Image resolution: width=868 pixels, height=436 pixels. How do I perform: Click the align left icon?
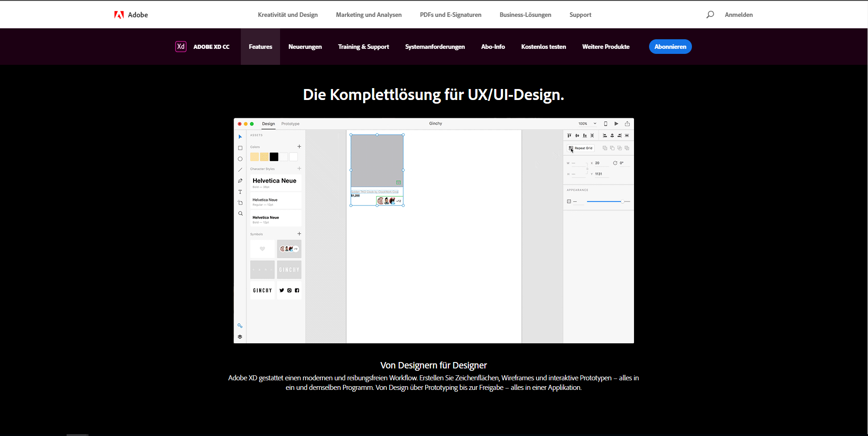[x=605, y=136]
